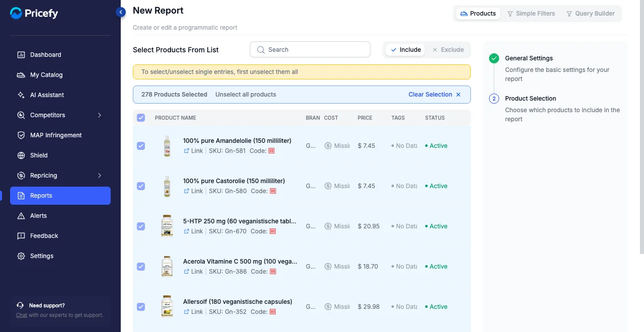
Task: Click the Chat link with support experts
Action: point(22,315)
